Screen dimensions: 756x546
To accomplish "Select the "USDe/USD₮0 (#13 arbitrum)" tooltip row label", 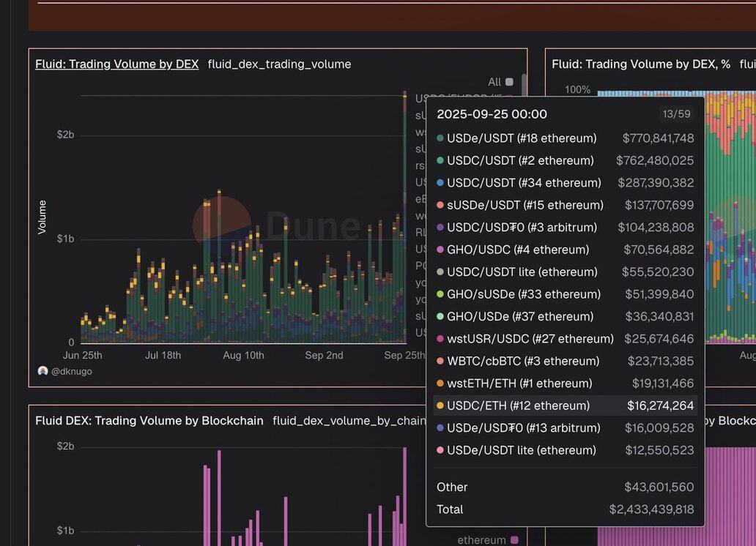I will tap(524, 428).
